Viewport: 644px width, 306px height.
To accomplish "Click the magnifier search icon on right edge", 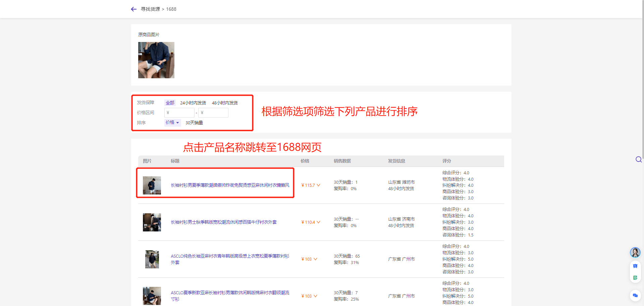I will click(x=638, y=160).
